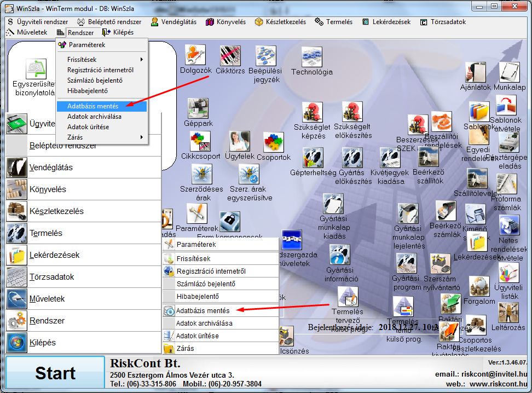Open the Ügyfelek icon

[240, 142]
